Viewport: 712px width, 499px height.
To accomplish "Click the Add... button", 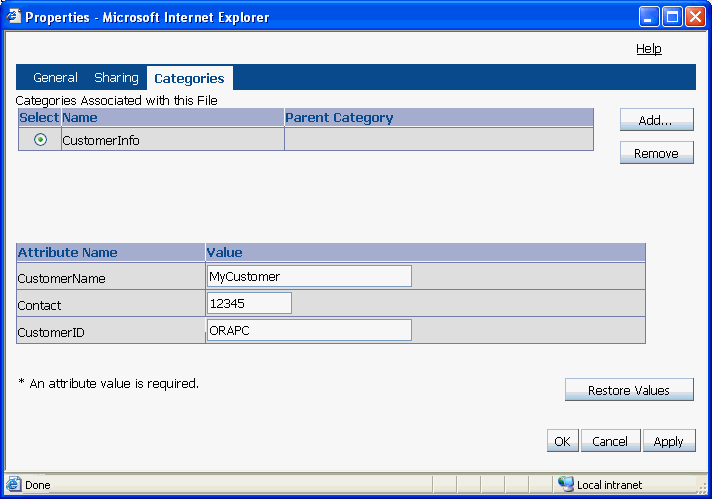I will tap(657, 120).
